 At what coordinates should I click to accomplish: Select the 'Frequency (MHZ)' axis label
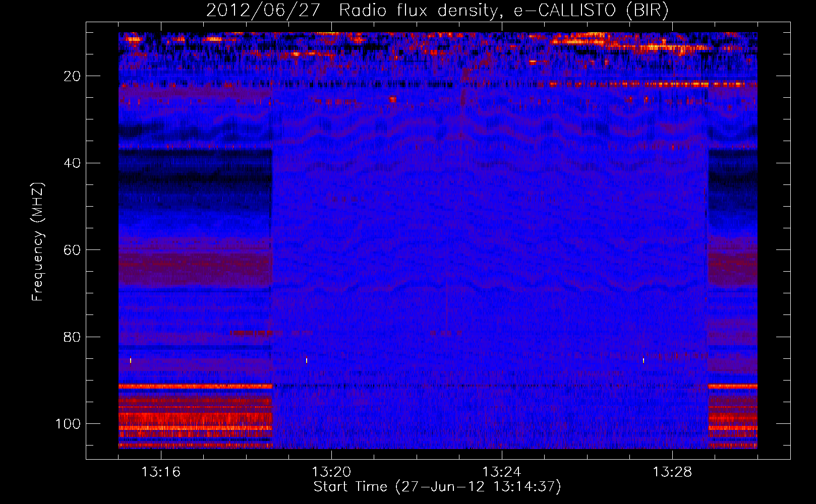[x=38, y=242]
